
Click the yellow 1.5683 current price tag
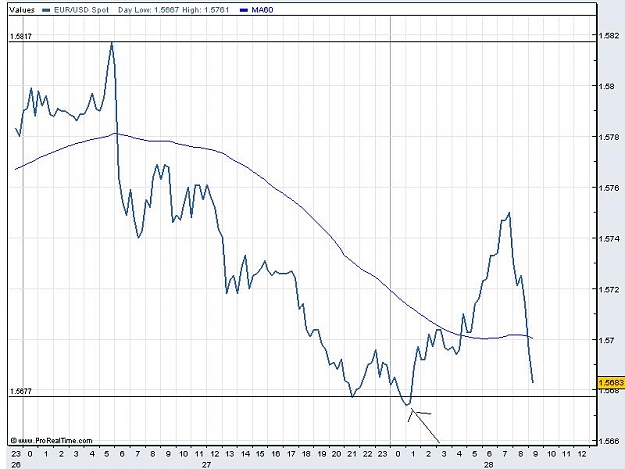(x=611, y=383)
